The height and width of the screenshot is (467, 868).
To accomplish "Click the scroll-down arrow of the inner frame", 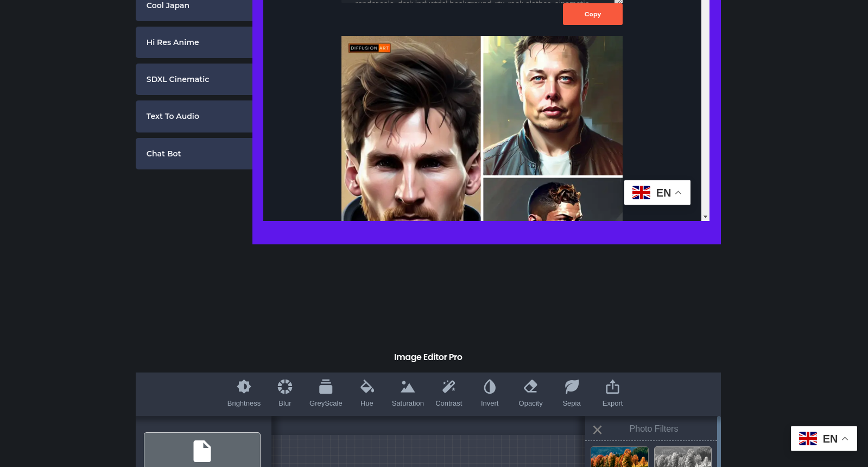I will 705,217.
